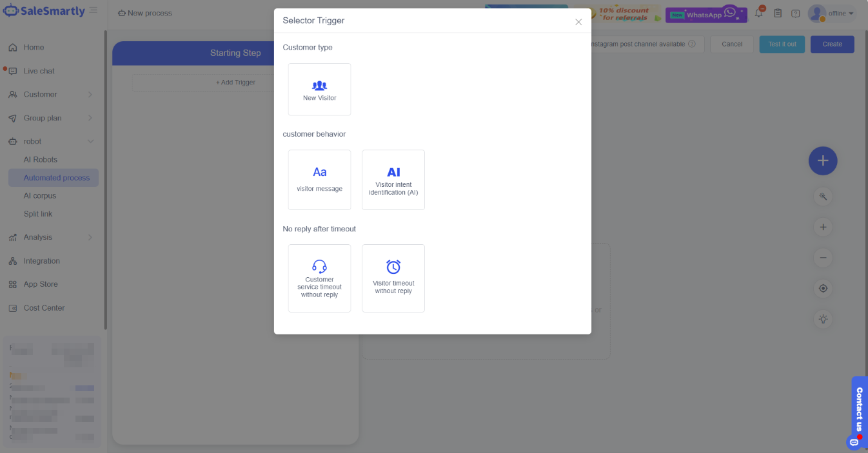Expand the Group plan submenu
The width and height of the screenshot is (868, 453).
coord(50,118)
